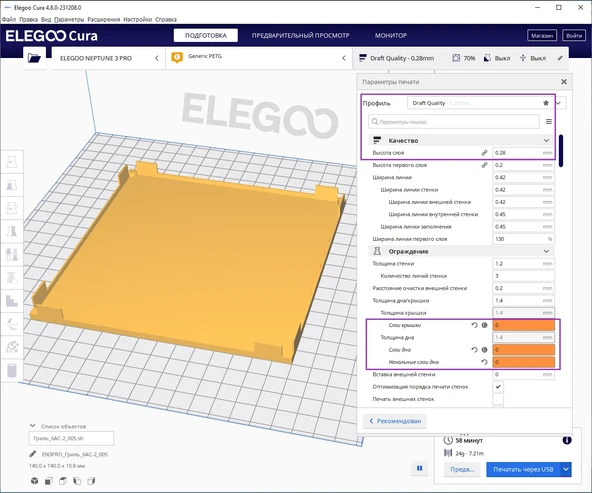Switch to the ПРЕДВАРИТЕЛЬНЫЙ ПРОСМОТР tab

click(x=301, y=35)
